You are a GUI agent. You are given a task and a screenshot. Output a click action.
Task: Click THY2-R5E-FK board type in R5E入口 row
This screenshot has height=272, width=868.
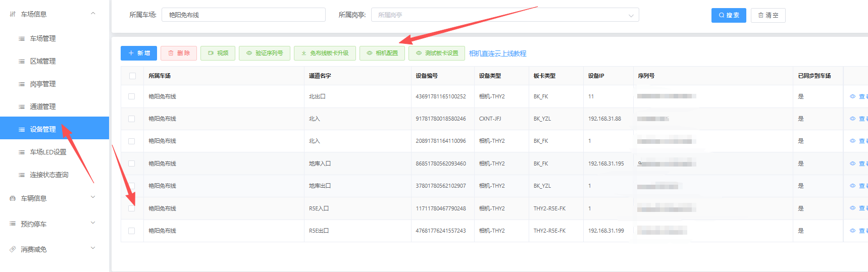(x=549, y=208)
